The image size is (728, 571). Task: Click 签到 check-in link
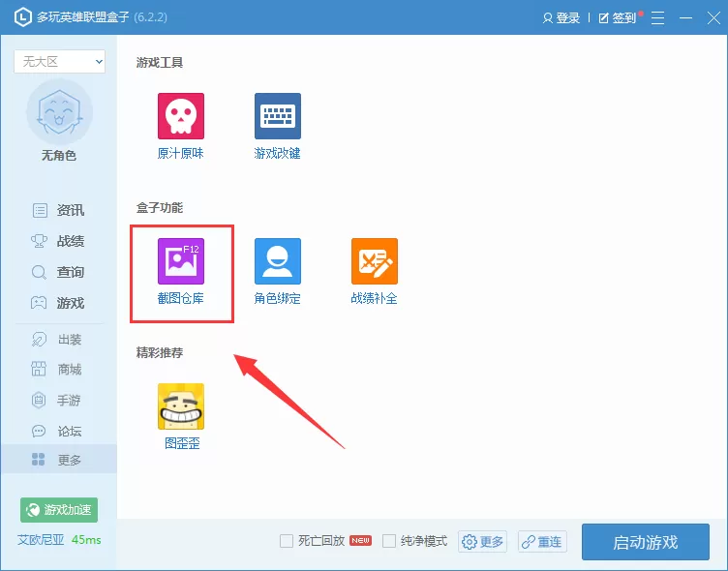(618, 18)
